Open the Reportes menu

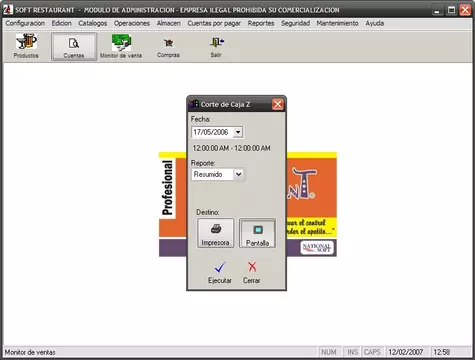[261, 23]
